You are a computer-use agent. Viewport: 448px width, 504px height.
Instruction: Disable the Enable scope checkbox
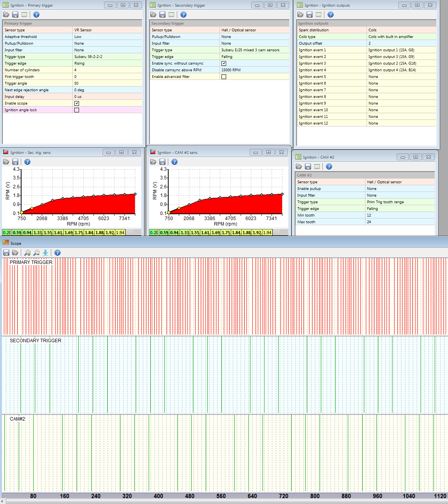pyautogui.click(x=77, y=103)
